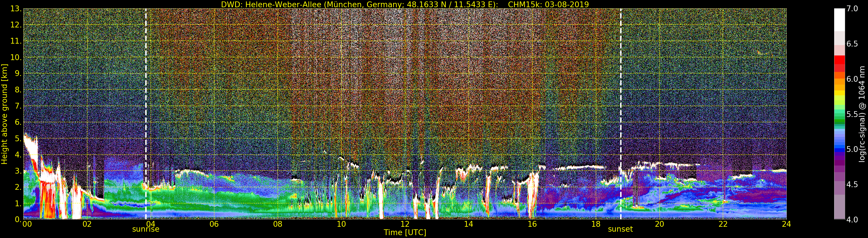Click the height tick label '10.'
The image size is (868, 238).
(16, 57)
